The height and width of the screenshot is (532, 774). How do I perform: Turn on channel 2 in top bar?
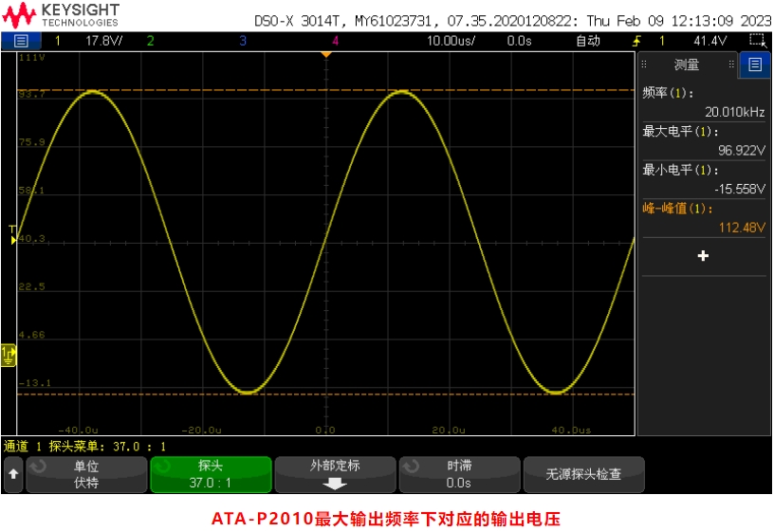pos(150,41)
